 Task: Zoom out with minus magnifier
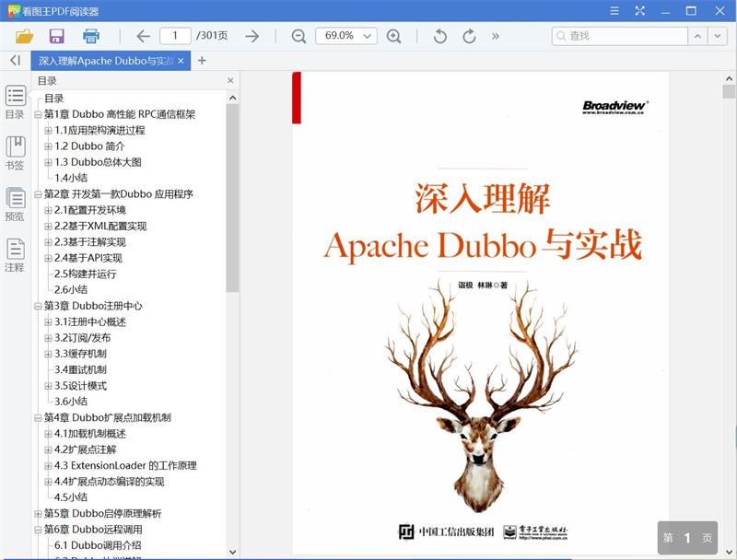(x=298, y=36)
